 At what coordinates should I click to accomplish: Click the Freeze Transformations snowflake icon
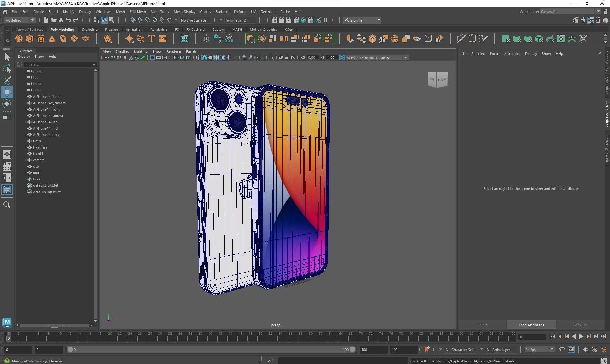click(x=229, y=39)
